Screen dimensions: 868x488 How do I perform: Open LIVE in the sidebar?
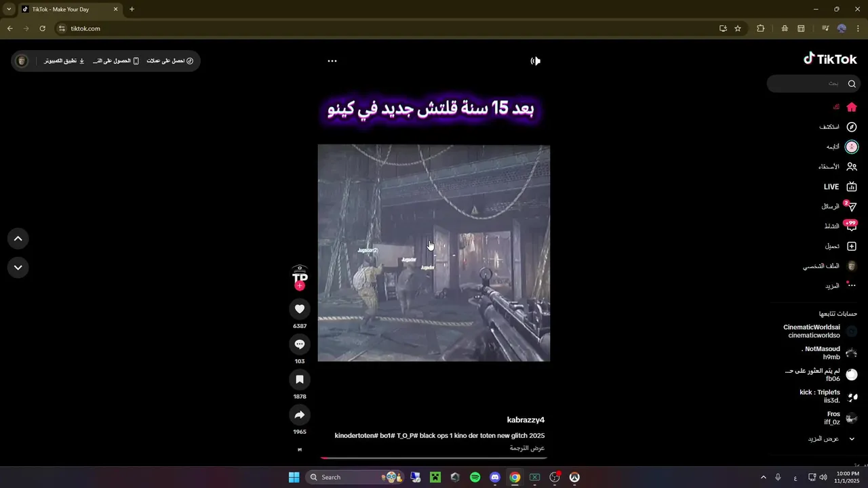841,186
